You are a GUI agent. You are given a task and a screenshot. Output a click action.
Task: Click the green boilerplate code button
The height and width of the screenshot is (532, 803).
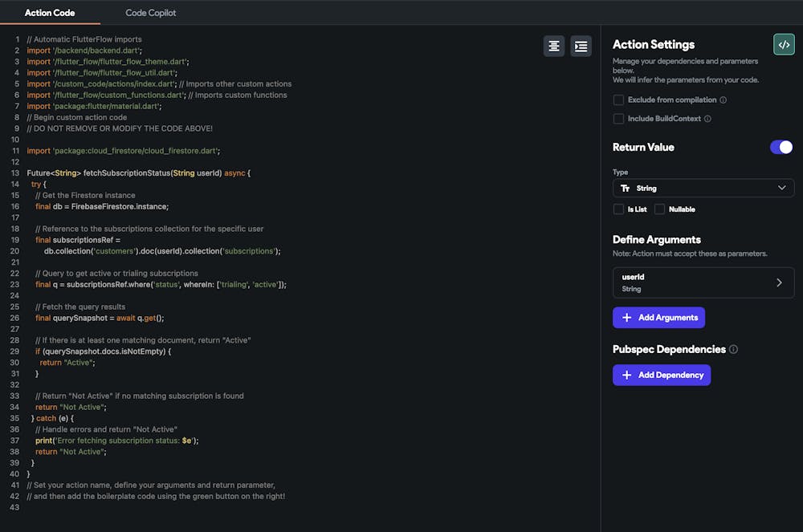pos(783,44)
